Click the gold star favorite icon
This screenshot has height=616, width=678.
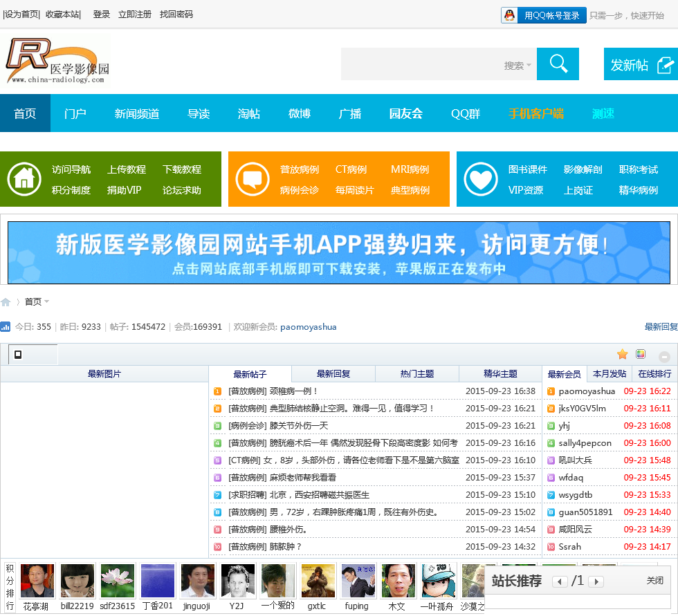622,354
